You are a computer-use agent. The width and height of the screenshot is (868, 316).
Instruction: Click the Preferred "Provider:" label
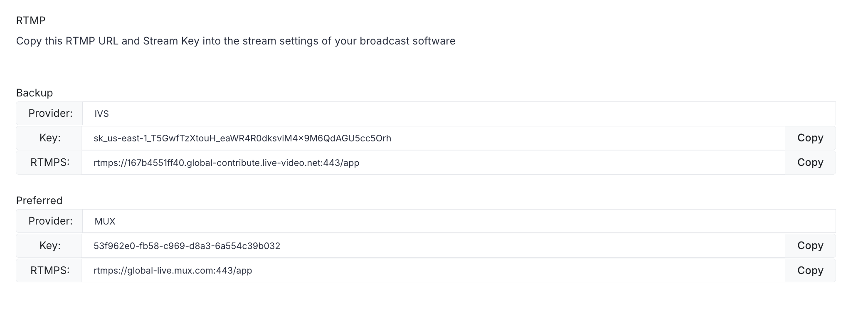(x=50, y=221)
